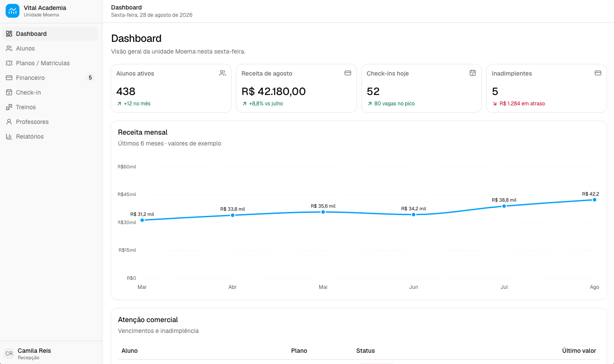Select Treinos in the sidebar
The image size is (614, 364).
pyautogui.click(x=51, y=107)
